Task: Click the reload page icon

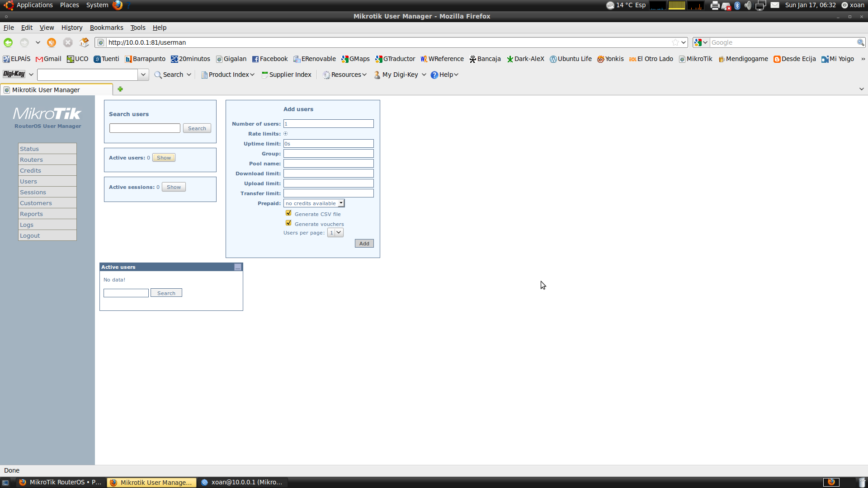Action: tap(52, 42)
